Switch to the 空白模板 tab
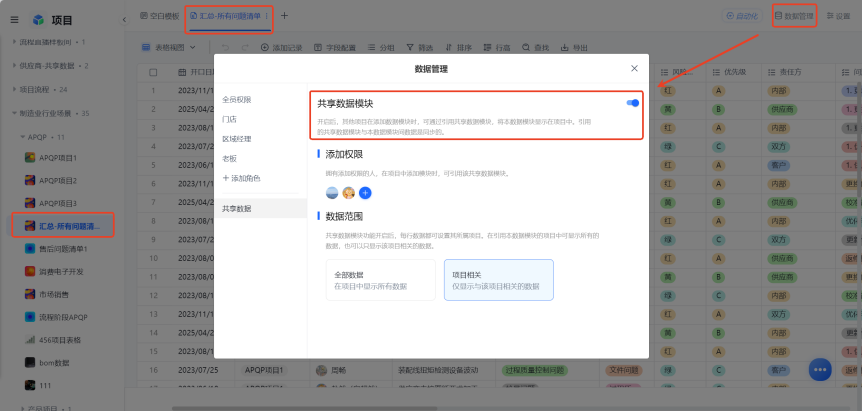The image size is (862, 411). point(159,16)
